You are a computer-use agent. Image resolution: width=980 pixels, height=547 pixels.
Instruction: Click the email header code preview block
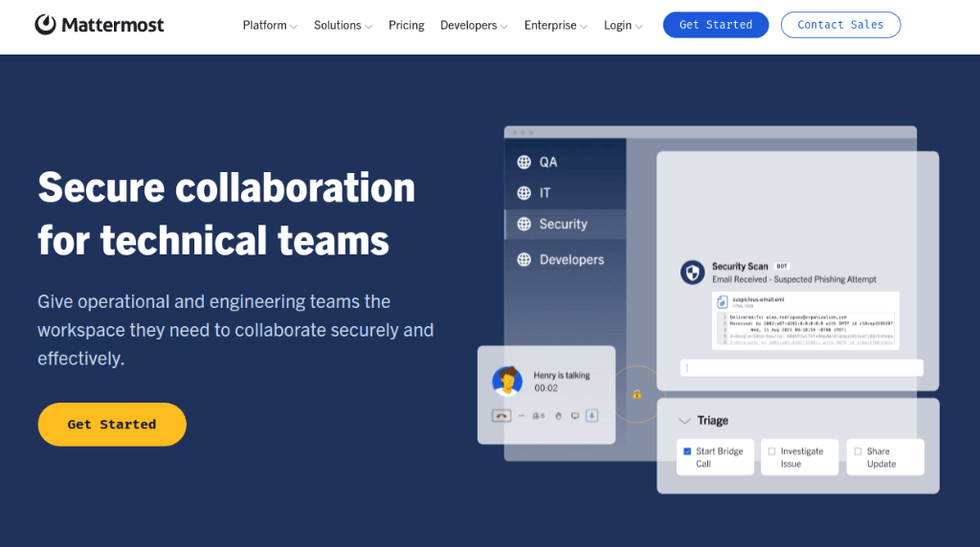[x=806, y=329]
